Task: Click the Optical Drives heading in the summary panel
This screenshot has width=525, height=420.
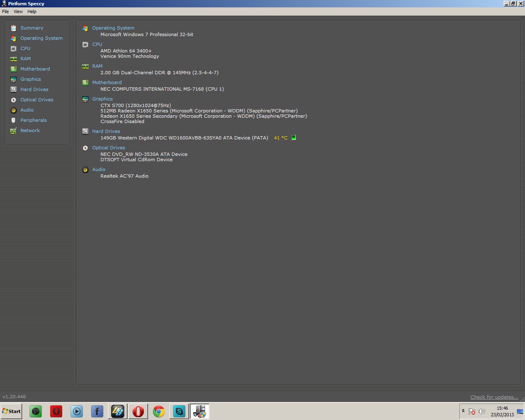Action: (109, 148)
